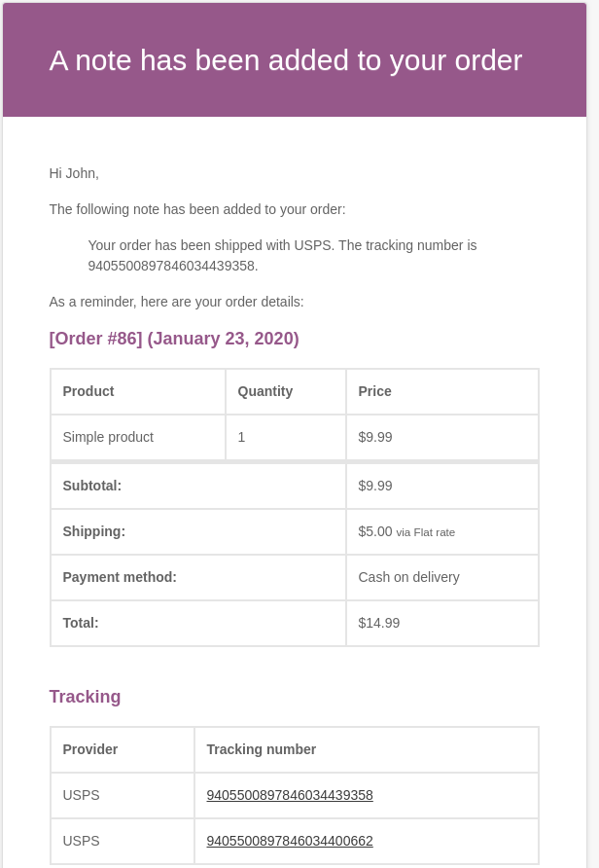599x868 pixels.
Task: Click the Order #86 heading
Action: (174, 339)
